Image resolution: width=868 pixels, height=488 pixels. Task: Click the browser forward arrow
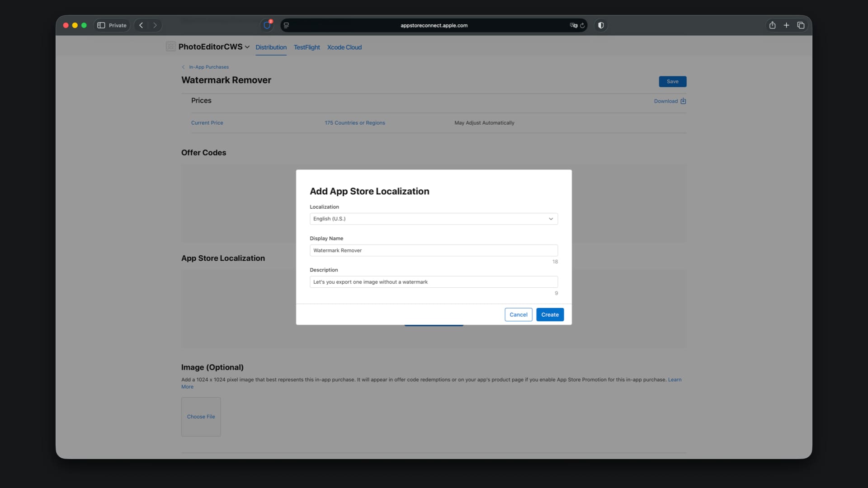[x=155, y=25]
